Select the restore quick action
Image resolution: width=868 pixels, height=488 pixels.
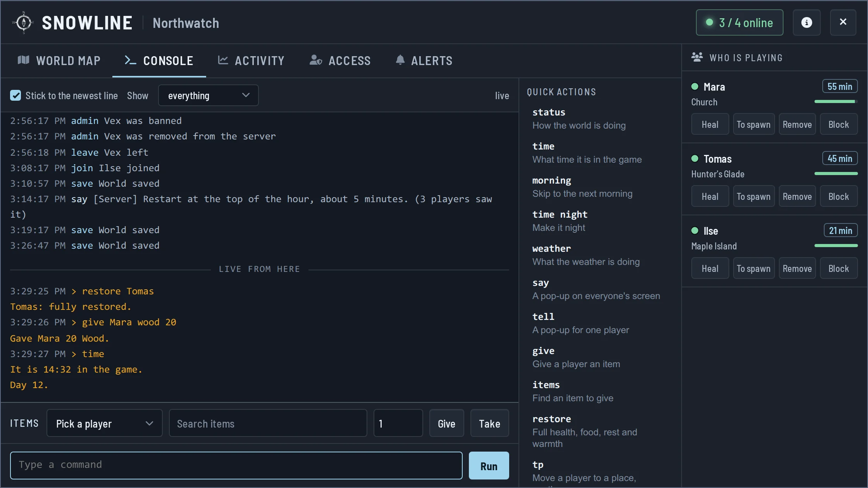(x=600, y=431)
